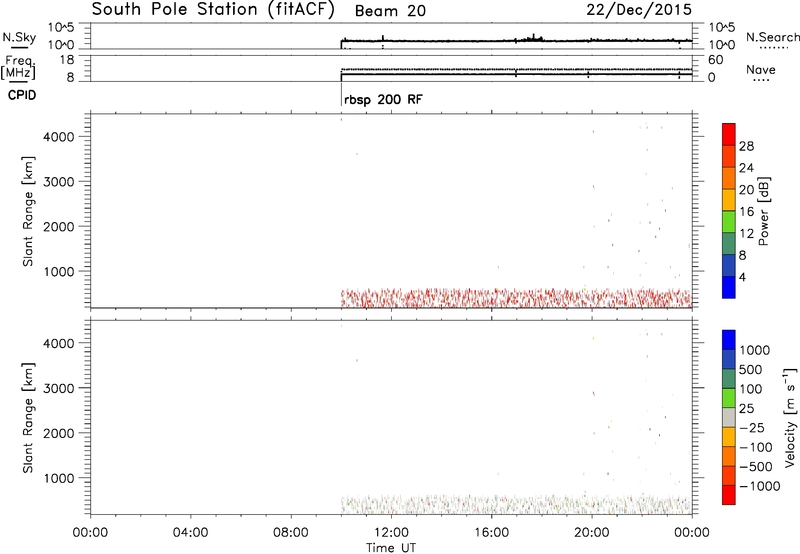Click the 'South Pole Station (fitACF)' title
The width and height of the screenshot is (800, 554).
pos(213,10)
